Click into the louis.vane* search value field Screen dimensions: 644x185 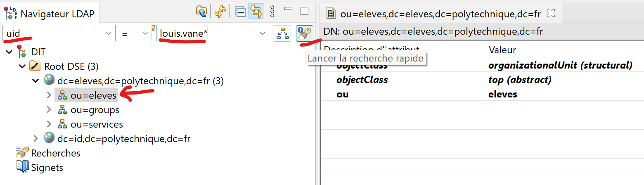tap(206, 33)
